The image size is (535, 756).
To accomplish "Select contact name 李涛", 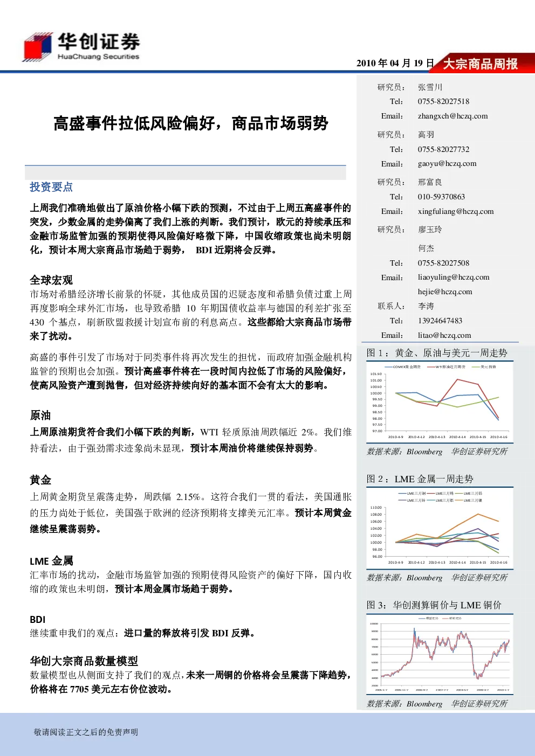I will (426, 306).
